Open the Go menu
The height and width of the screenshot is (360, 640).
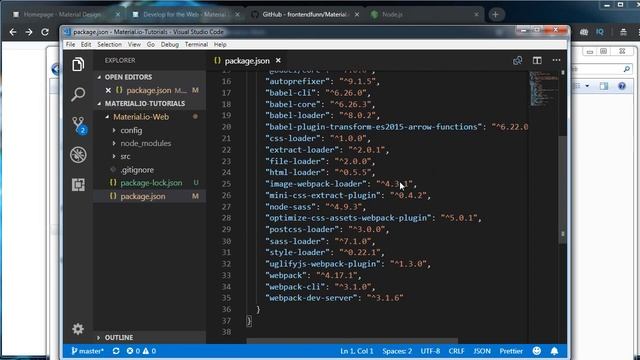coord(151,44)
